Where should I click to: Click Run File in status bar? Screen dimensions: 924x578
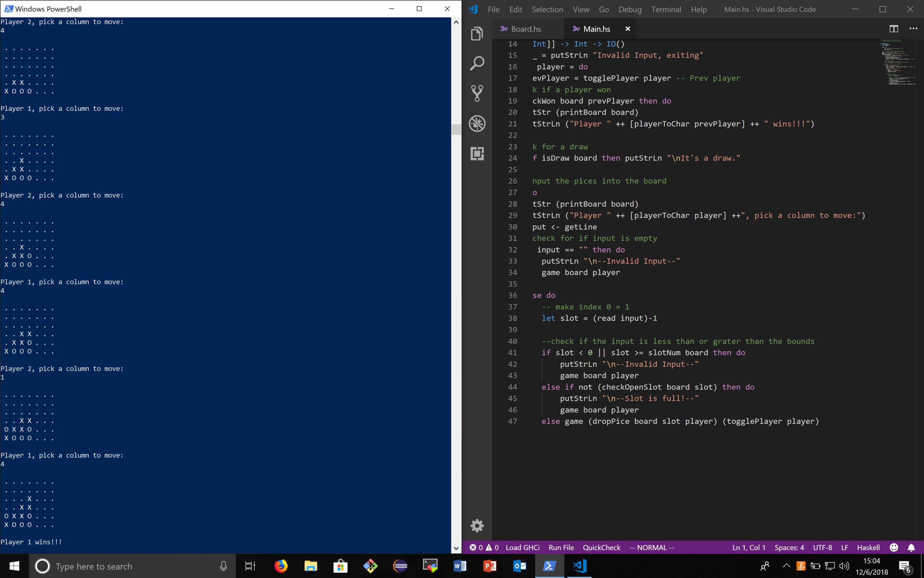[561, 547]
